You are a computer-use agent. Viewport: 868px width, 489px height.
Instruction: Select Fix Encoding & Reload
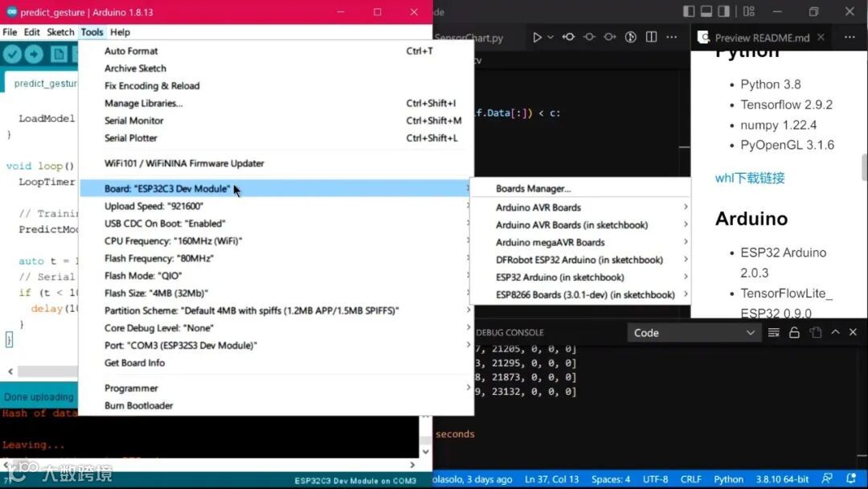click(x=276, y=86)
